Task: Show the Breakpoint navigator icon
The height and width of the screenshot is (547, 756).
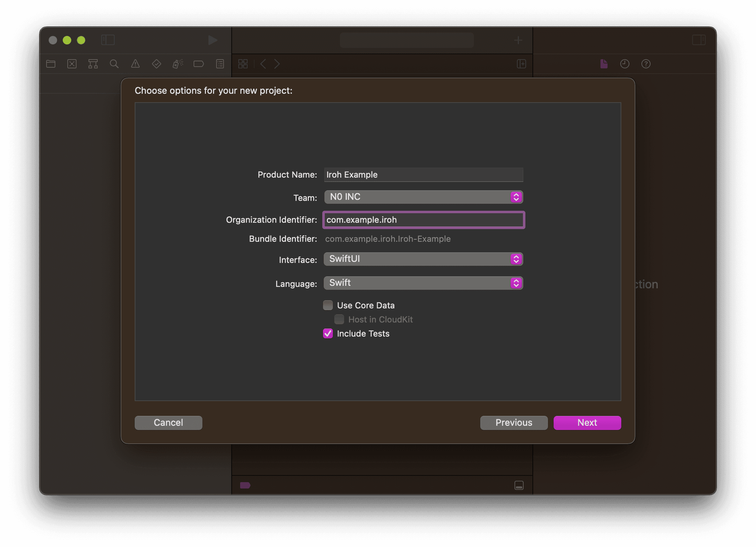Action: [199, 64]
